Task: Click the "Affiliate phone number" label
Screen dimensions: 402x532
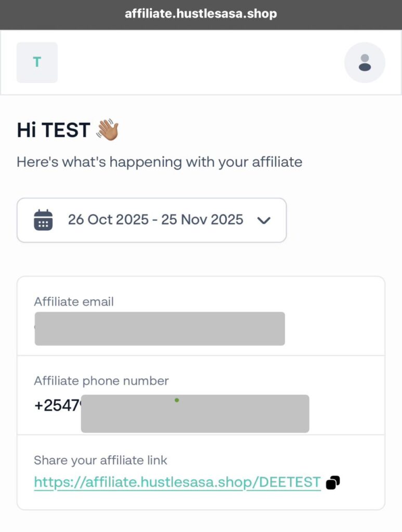Action: point(101,381)
